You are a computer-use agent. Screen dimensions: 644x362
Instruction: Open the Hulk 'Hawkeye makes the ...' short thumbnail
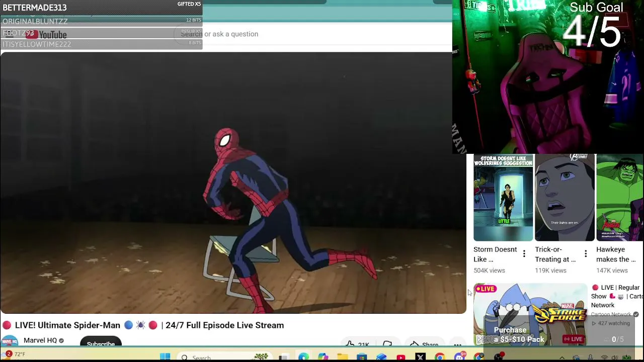pyautogui.click(x=620, y=198)
